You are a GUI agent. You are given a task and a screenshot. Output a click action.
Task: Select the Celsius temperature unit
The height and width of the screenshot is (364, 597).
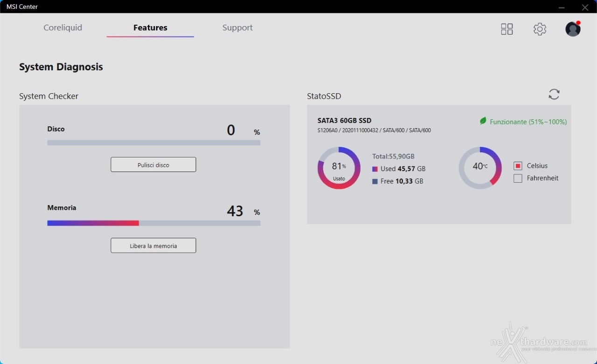pos(518,166)
